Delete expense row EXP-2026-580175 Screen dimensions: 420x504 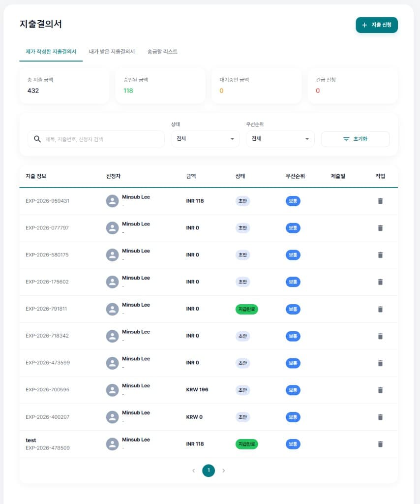coord(380,255)
